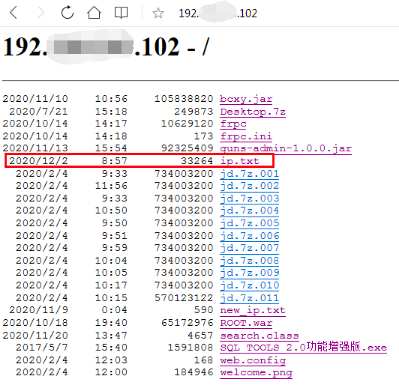The height and width of the screenshot is (386, 399).
Task: Select the size value 4657
Action: pyautogui.click(x=200, y=335)
